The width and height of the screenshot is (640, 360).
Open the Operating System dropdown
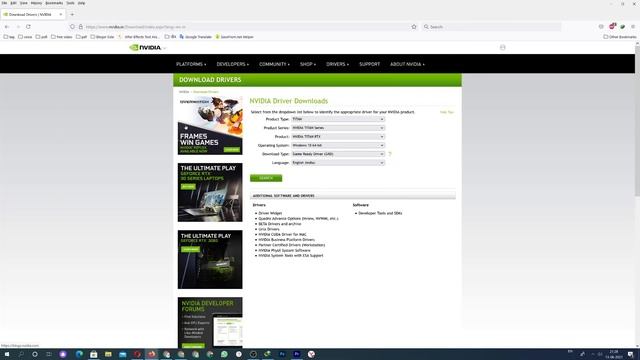[x=338, y=145]
